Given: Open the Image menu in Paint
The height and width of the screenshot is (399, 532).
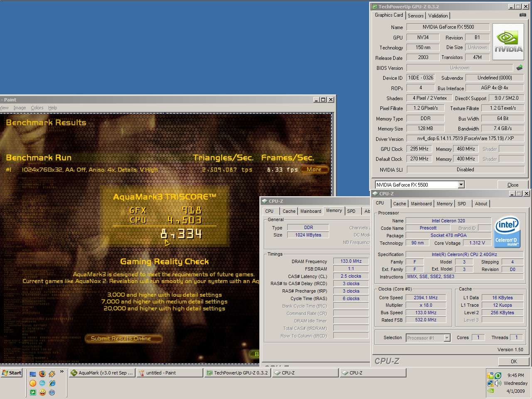Looking at the screenshot, I should tap(20, 108).
